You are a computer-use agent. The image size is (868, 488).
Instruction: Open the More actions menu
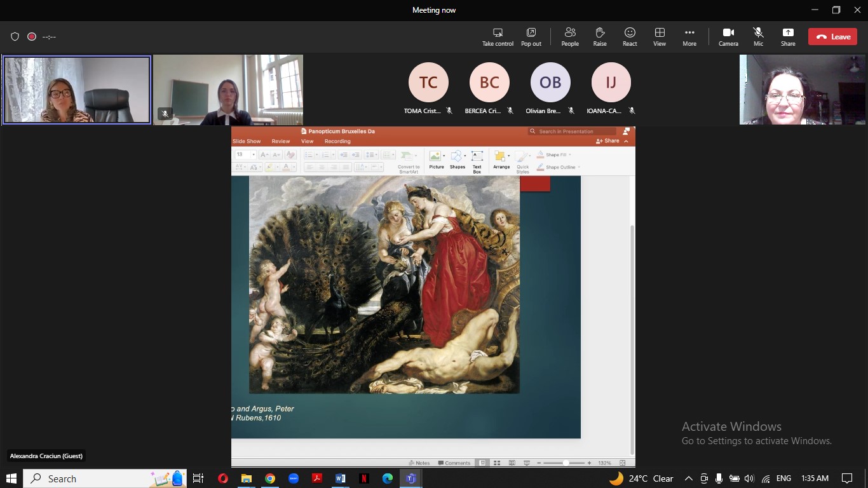(689, 37)
